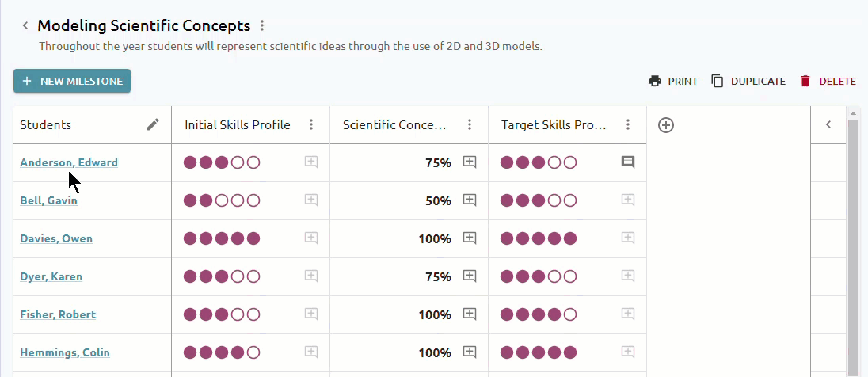868x377 pixels.
Task: Open Initial Skills Profile column options menu
Action: click(311, 124)
